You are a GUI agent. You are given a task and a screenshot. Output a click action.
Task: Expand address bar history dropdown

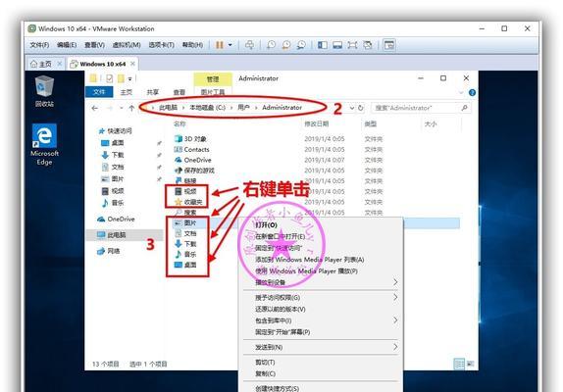(351, 108)
